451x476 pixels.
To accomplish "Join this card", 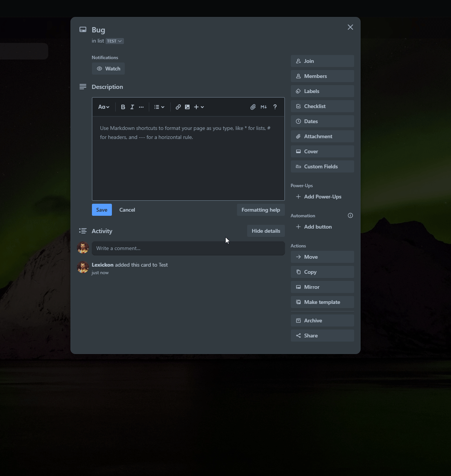I will pyautogui.click(x=323, y=61).
